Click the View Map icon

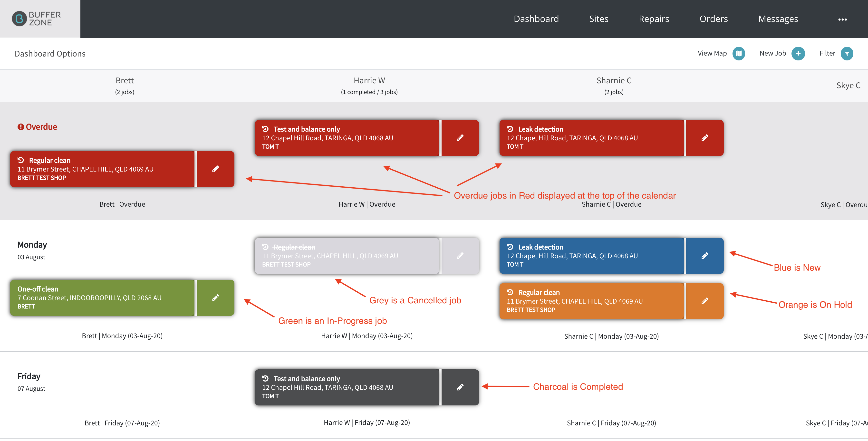pos(738,53)
